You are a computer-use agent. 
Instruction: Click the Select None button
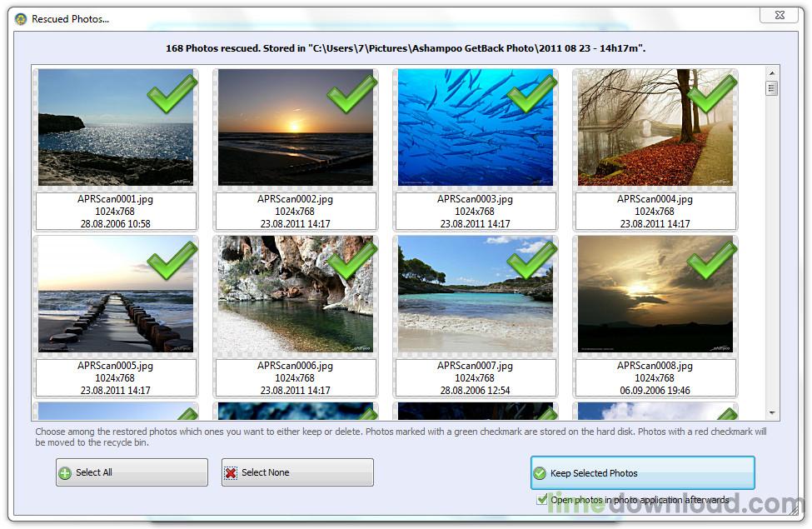[x=297, y=472]
